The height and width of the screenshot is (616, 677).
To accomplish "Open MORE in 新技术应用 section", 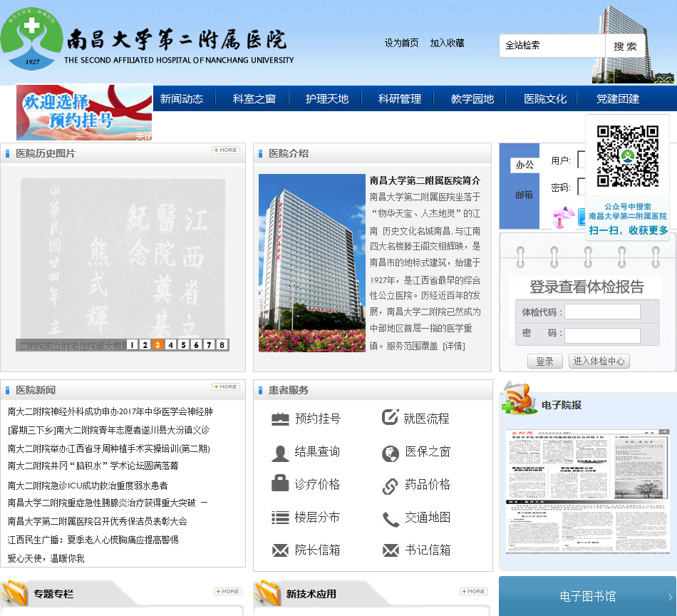I will pyautogui.click(x=474, y=591).
